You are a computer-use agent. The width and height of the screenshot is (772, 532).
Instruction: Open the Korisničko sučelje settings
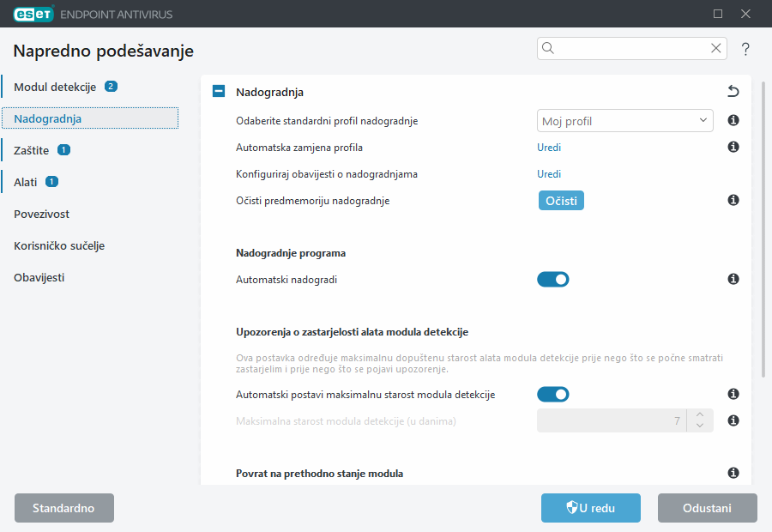point(58,245)
